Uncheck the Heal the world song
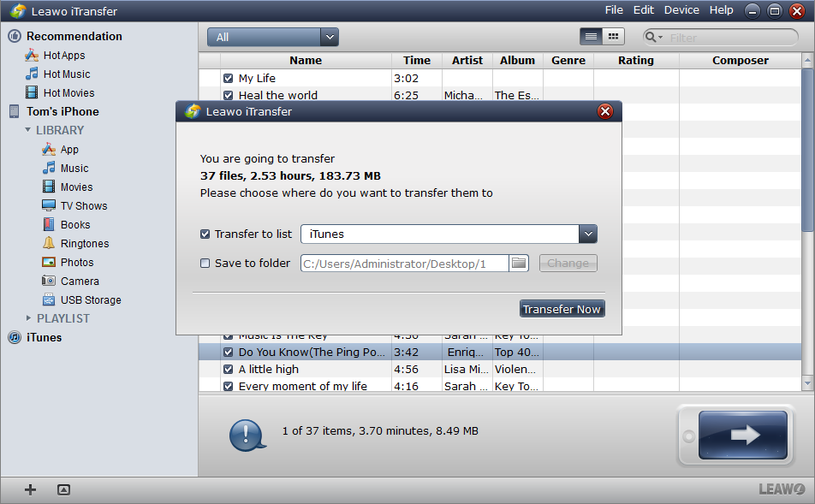 coord(228,95)
